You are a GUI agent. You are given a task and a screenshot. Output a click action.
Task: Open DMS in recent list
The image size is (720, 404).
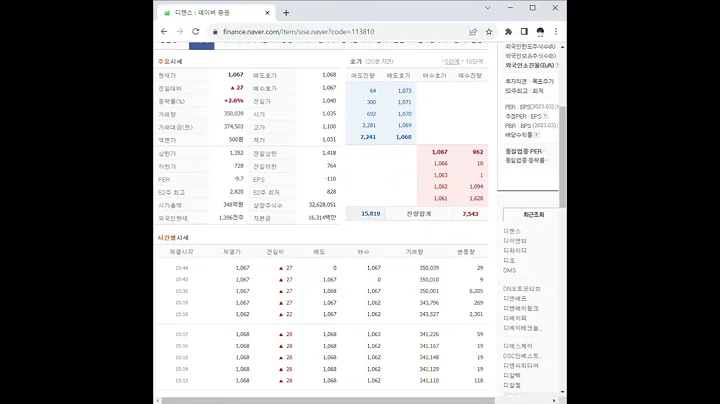click(x=509, y=270)
